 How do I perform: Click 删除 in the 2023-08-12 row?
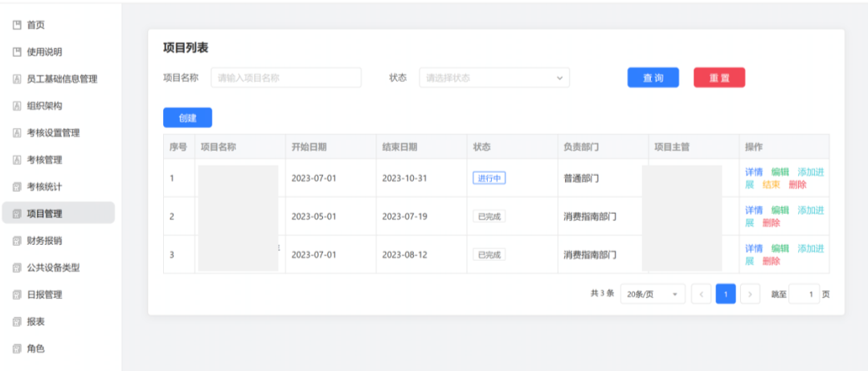pyautogui.click(x=771, y=261)
